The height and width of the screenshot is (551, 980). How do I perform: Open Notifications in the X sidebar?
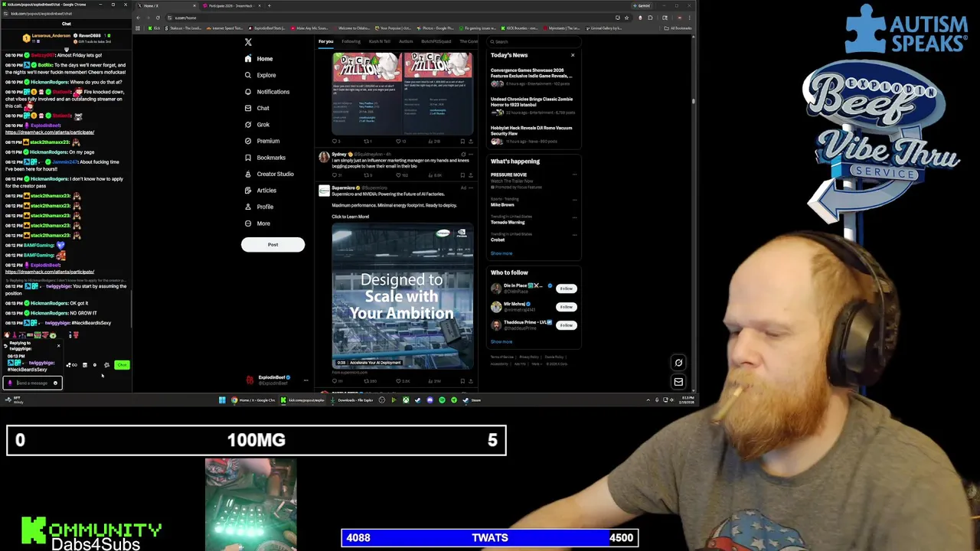[x=267, y=92]
